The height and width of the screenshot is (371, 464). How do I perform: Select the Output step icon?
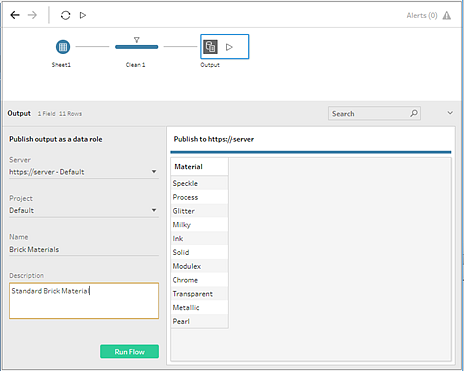coord(210,47)
